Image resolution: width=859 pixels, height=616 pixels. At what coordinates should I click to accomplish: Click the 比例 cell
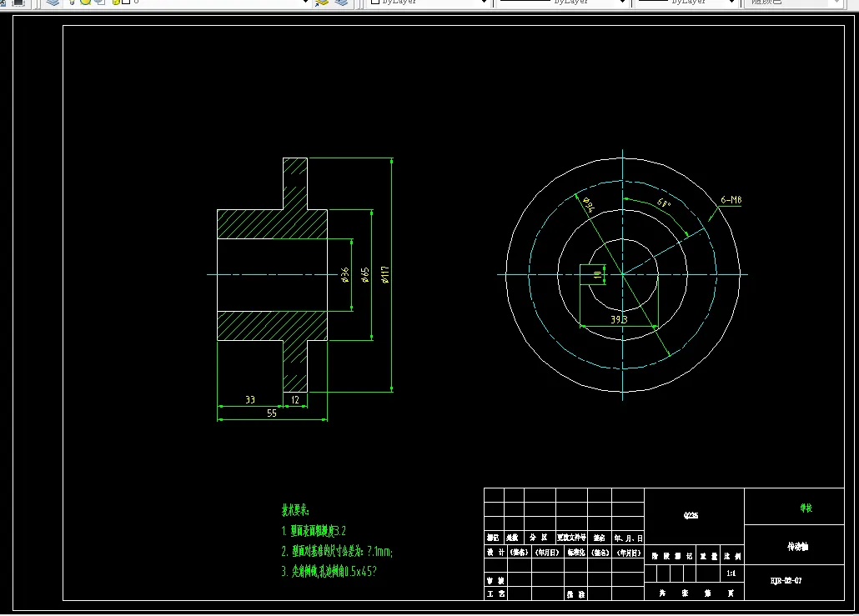coord(732,556)
